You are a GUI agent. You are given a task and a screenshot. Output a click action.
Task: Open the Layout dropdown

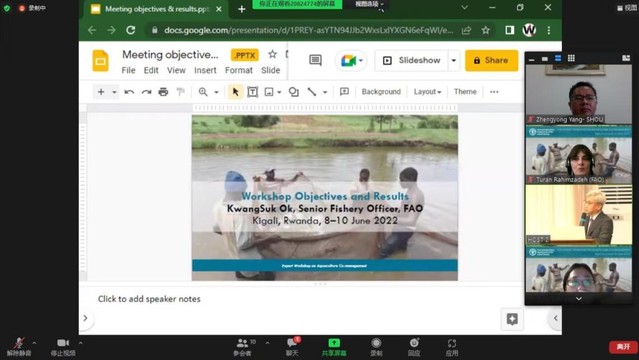click(427, 92)
